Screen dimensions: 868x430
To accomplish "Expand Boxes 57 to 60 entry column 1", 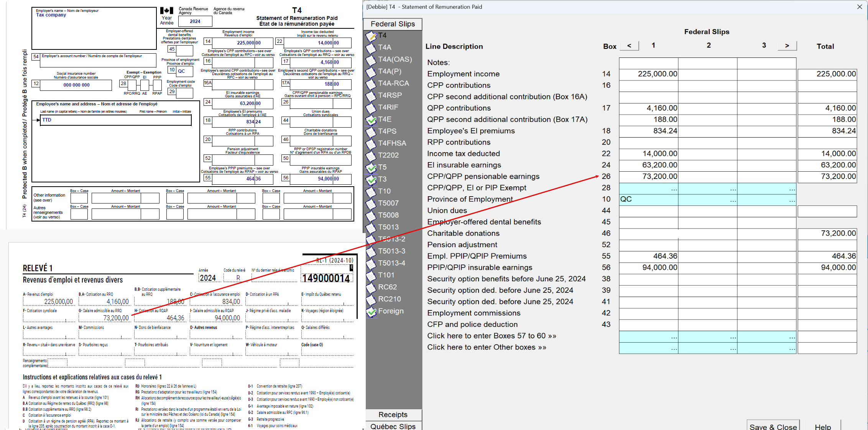I will coord(649,336).
